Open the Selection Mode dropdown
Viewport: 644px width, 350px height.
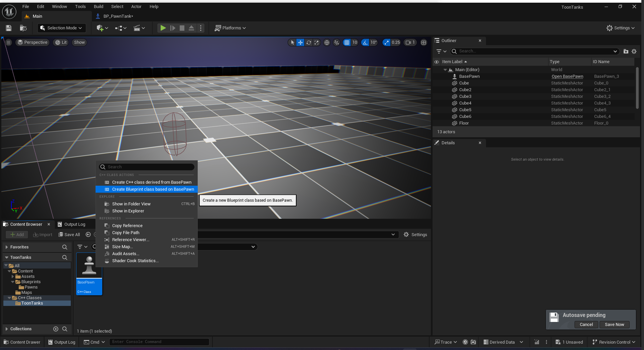[x=61, y=28]
